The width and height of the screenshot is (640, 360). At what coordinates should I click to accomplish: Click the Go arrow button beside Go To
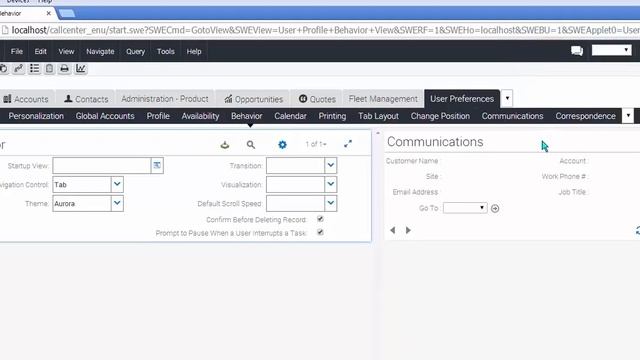pos(495,208)
